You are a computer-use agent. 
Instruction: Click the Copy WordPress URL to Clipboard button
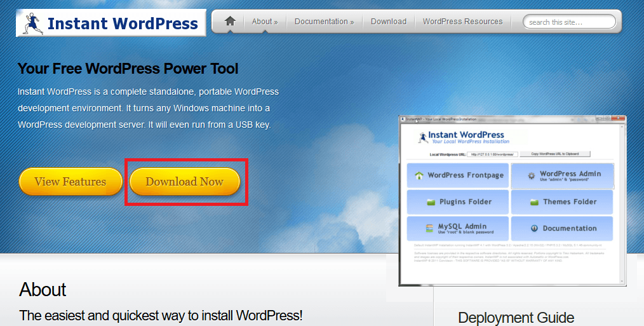[x=555, y=154]
